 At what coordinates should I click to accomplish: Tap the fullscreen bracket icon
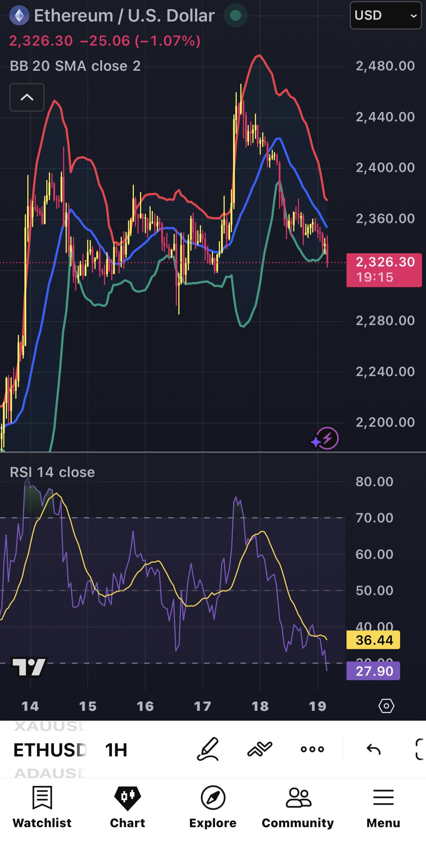[420, 749]
